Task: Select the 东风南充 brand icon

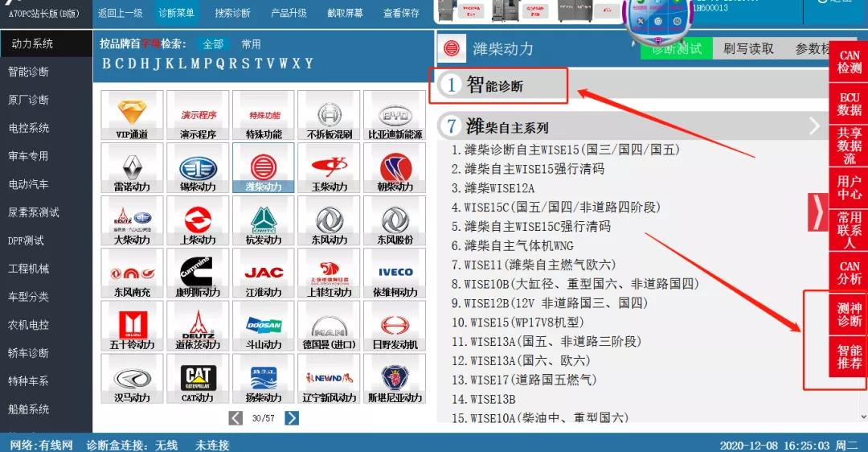Action: 133,273
